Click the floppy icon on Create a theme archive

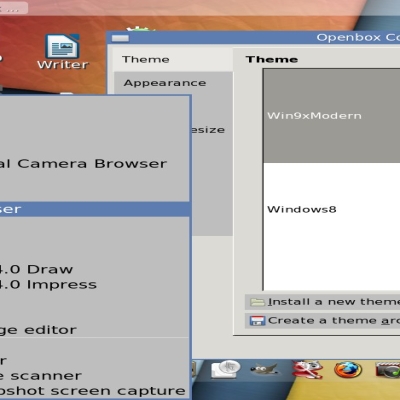click(257, 321)
